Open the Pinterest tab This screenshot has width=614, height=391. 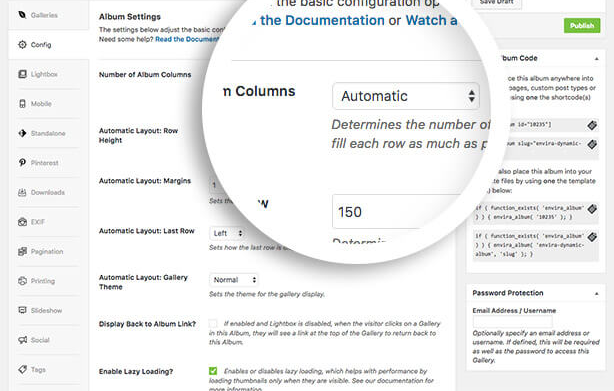(x=49, y=163)
